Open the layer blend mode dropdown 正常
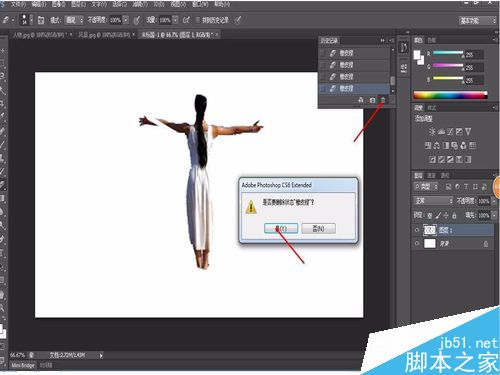 (x=433, y=201)
